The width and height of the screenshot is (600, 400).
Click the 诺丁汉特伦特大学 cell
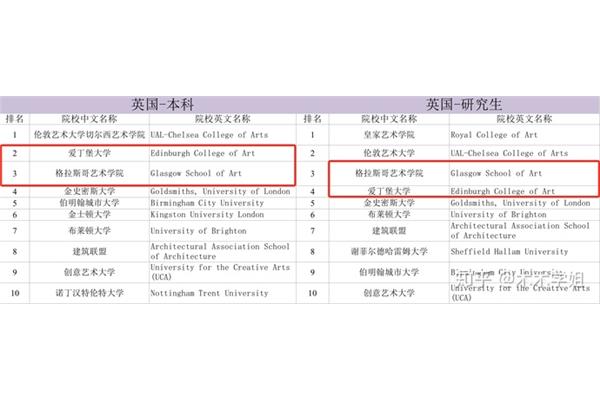pyautogui.click(x=89, y=293)
